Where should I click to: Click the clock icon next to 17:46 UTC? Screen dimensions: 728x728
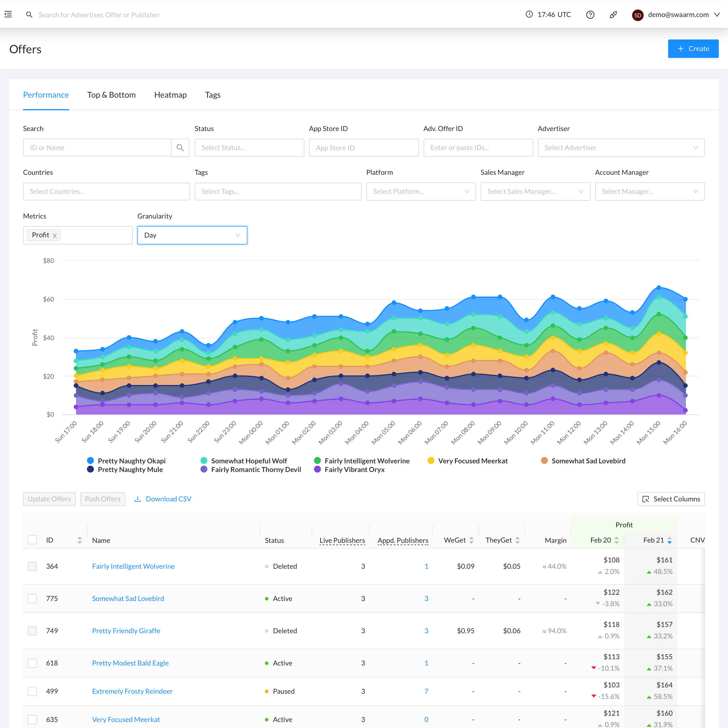(x=529, y=15)
